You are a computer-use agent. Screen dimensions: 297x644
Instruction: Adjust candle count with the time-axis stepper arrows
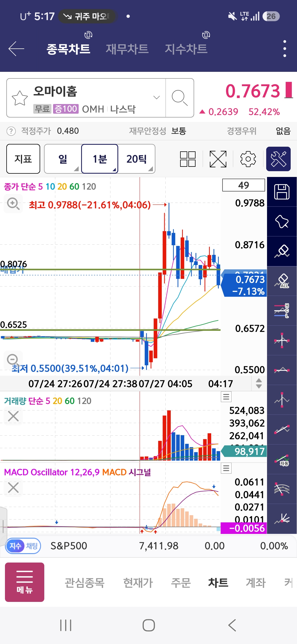(259, 383)
